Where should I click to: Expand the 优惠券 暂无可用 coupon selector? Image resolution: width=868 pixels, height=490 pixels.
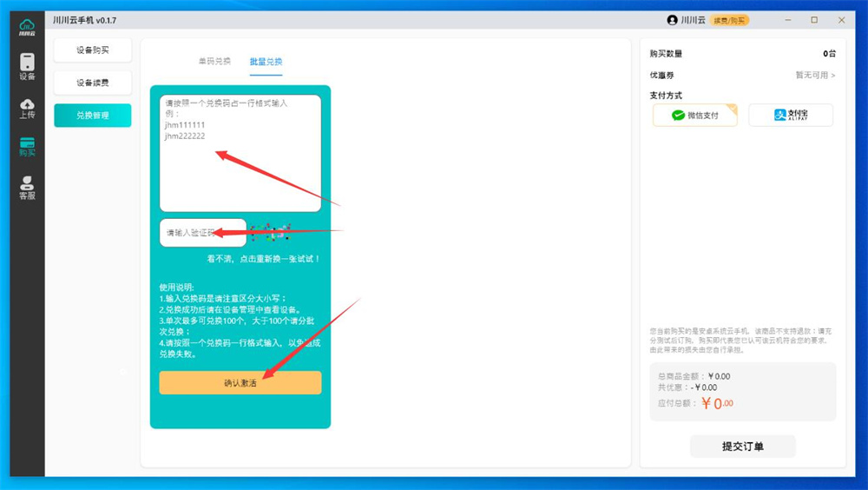click(x=815, y=76)
